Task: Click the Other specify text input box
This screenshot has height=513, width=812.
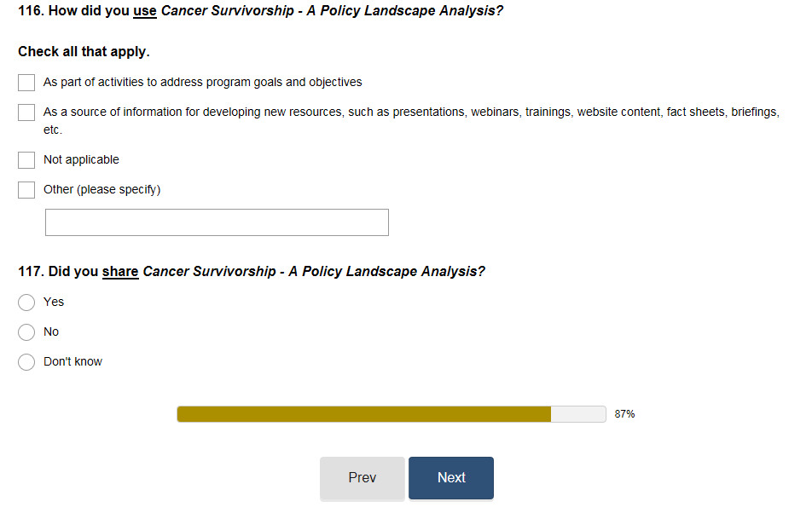Action: click(217, 222)
